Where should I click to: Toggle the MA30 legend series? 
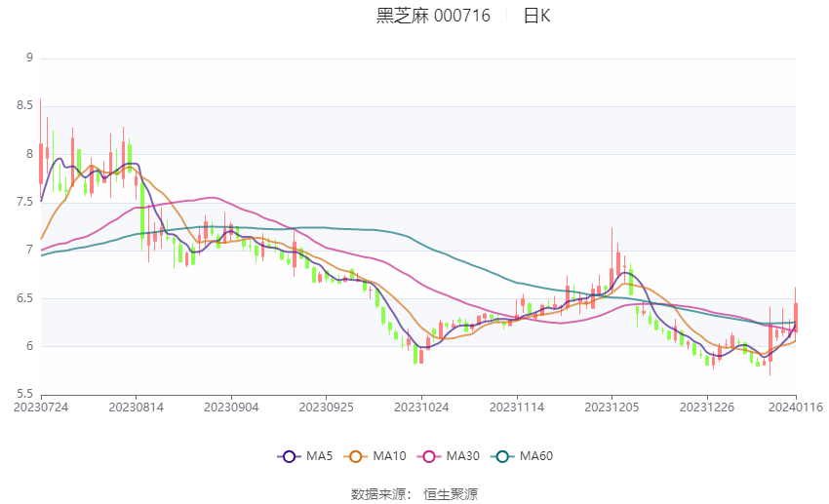[x=449, y=456]
